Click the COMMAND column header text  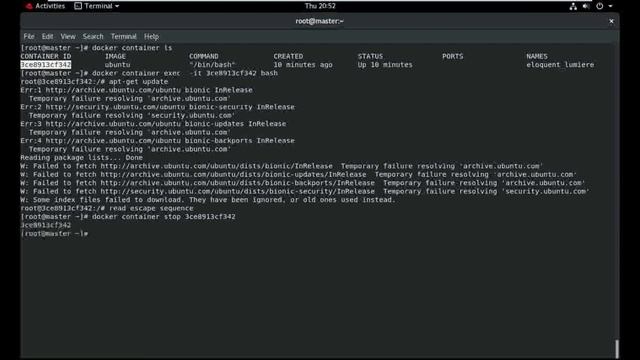click(204, 56)
